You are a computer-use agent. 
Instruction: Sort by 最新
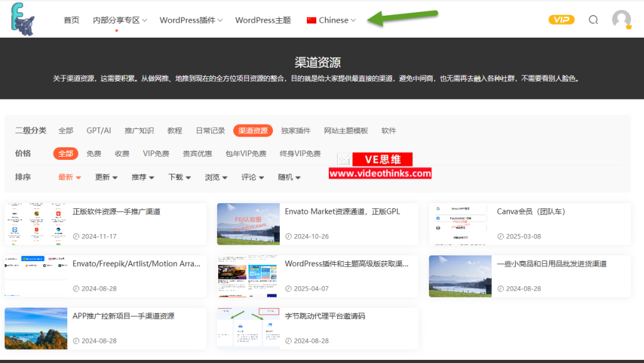click(x=69, y=177)
